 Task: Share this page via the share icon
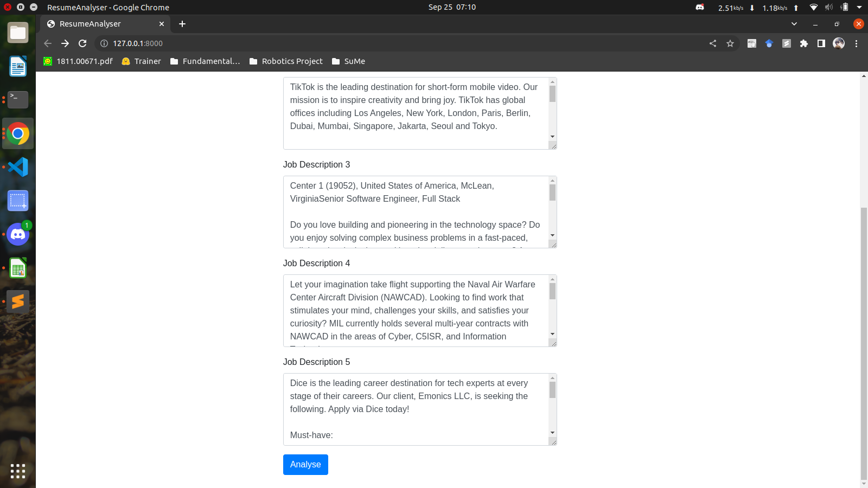point(713,43)
